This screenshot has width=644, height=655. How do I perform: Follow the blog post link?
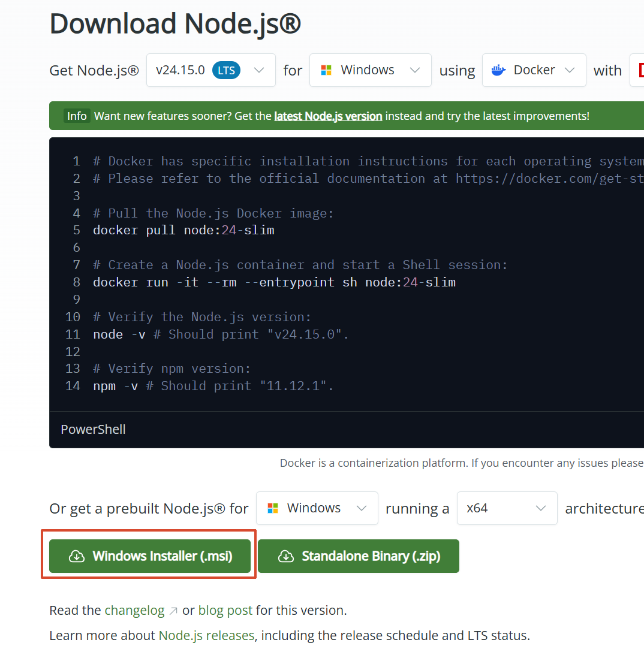click(225, 611)
